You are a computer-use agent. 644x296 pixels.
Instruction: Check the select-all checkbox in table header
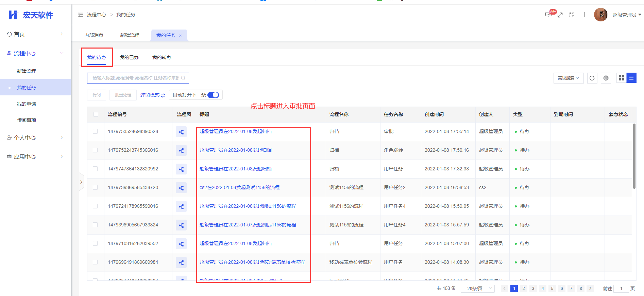(x=96, y=114)
